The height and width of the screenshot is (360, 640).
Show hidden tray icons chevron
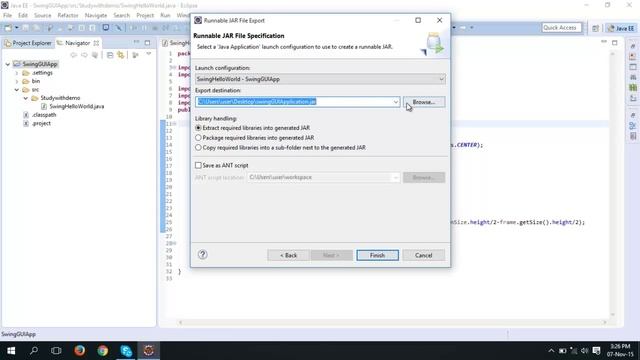pyautogui.click(x=551, y=351)
